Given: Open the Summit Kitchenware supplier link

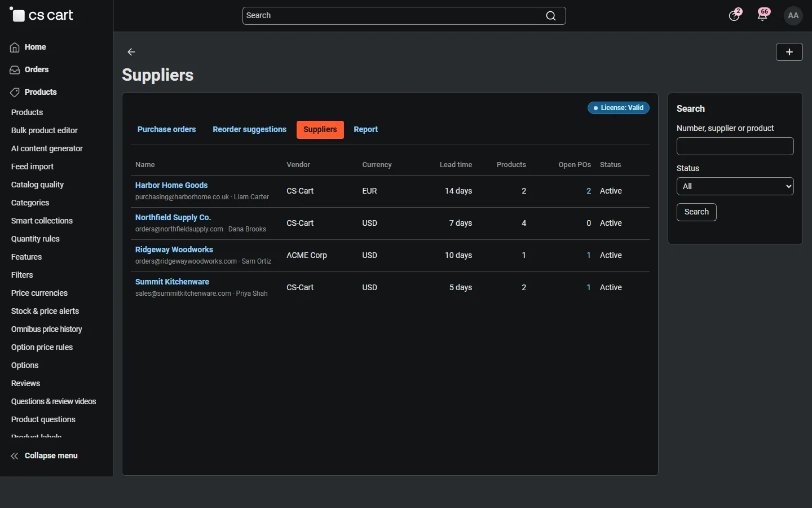Looking at the screenshot, I should pyautogui.click(x=172, y=282).
